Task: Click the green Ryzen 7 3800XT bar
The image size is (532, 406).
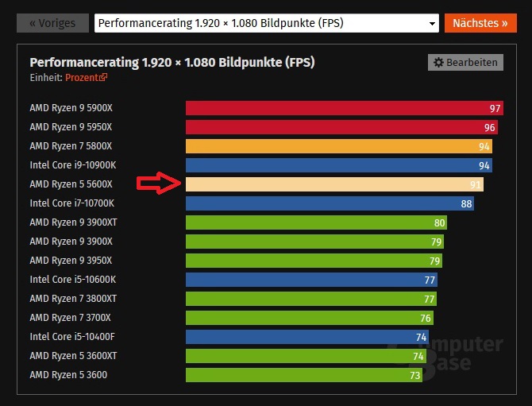Action: [311, 299]
